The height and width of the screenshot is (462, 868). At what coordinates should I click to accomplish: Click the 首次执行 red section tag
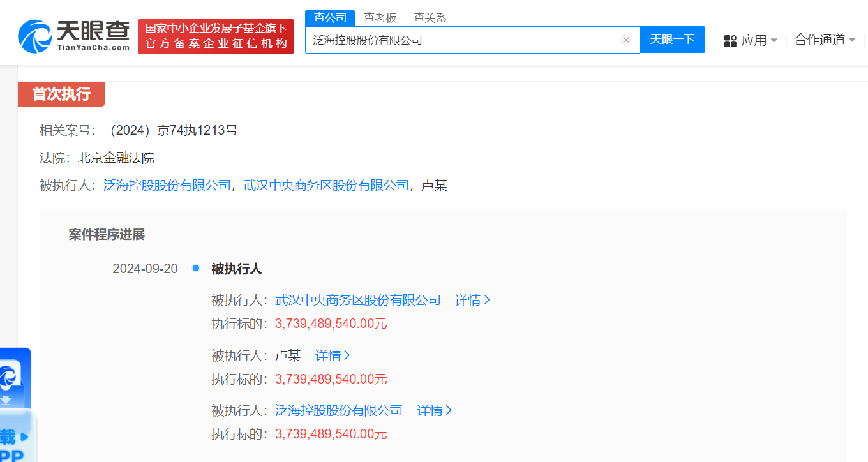[61, 94]
